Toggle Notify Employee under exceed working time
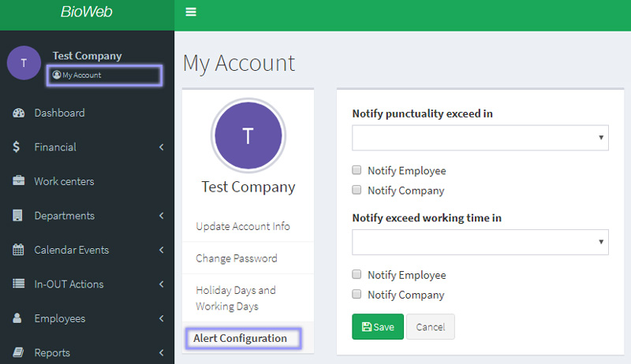The width and height of the screenshot is (631, 364). point(357,275)
